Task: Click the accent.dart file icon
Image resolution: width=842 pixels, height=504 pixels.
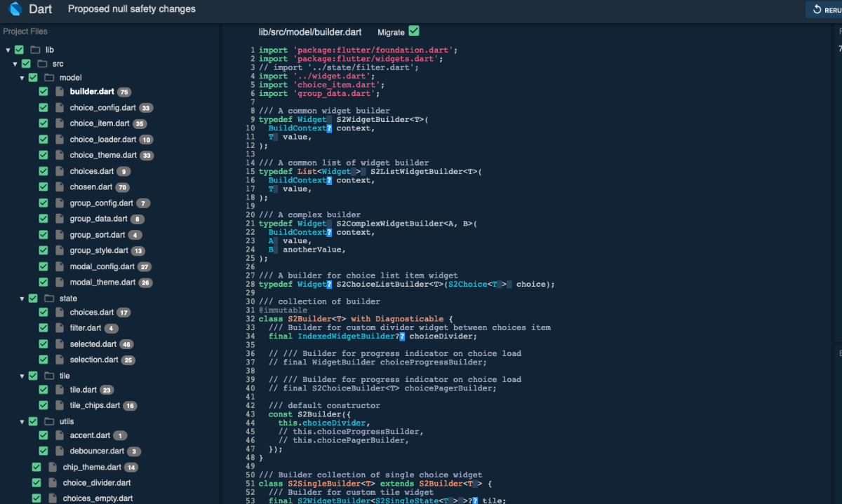Action: [60, 435]
